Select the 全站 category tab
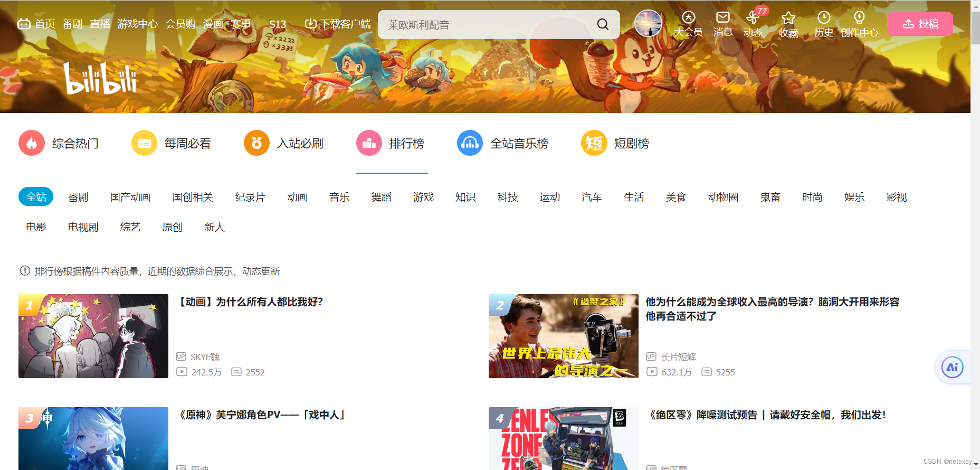This screenshot has width=980, height=470. (36, 197)
